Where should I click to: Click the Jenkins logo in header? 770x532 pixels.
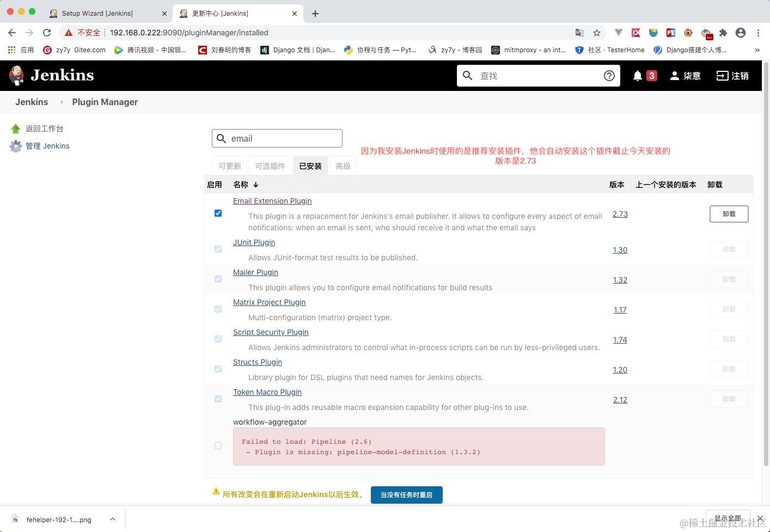(51, 75)
